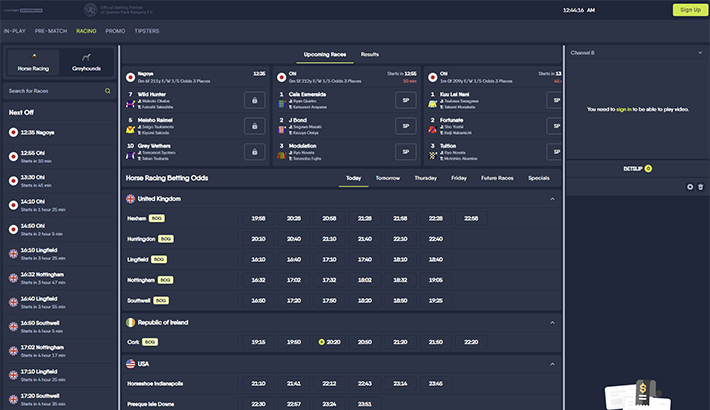Switch to the Results tab
The width and height of the screenshot is (710, 410).
[x=369, y=54]
